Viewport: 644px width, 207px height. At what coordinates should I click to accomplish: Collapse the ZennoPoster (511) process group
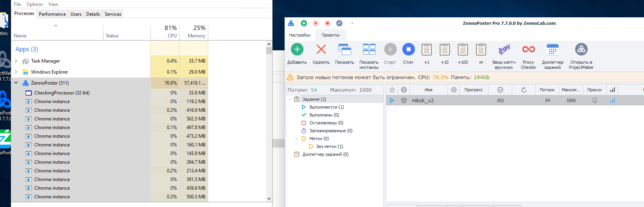(x=16, y=83)
